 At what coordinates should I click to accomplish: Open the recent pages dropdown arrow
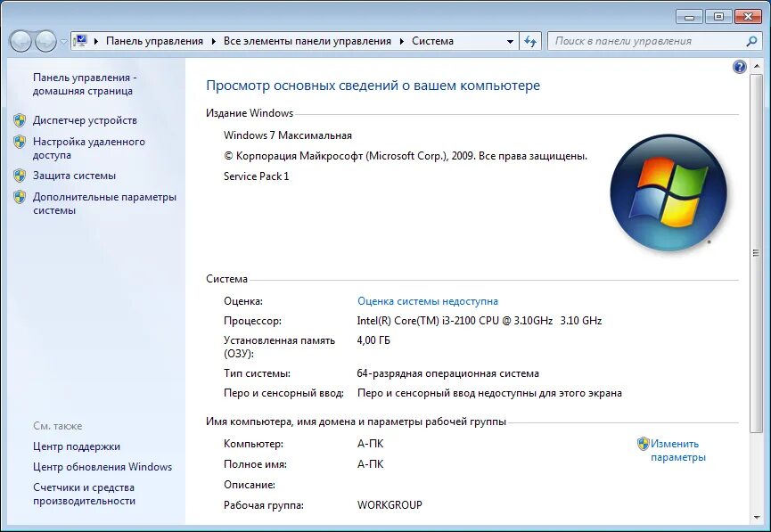64,42
